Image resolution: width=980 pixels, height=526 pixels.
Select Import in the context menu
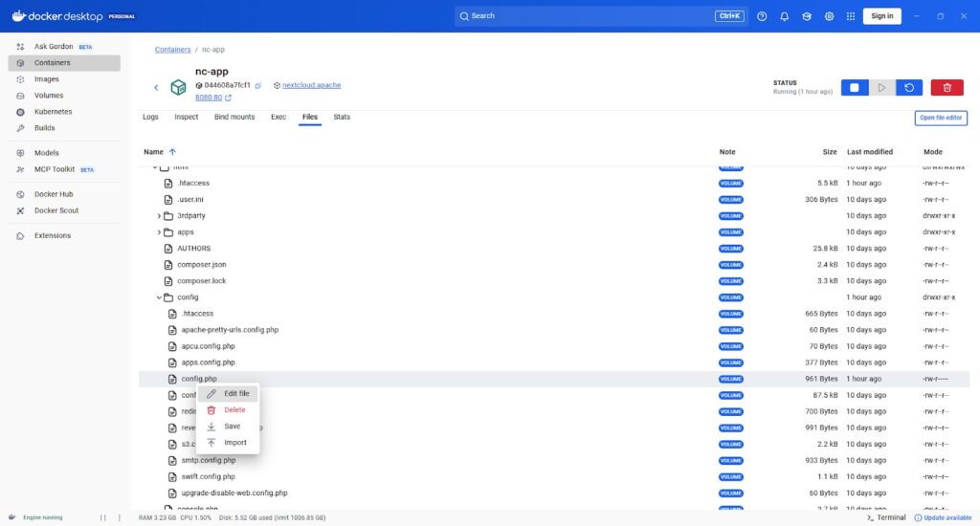point(234,443)
